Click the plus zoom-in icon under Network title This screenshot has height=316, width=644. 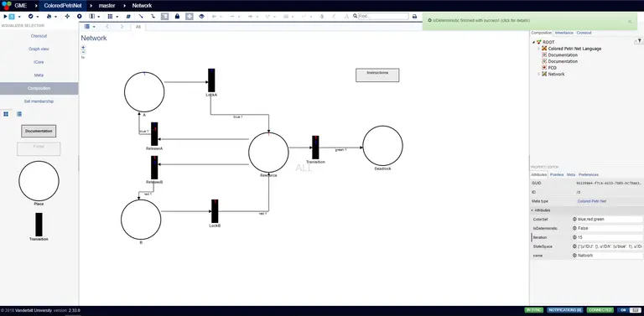83,47
